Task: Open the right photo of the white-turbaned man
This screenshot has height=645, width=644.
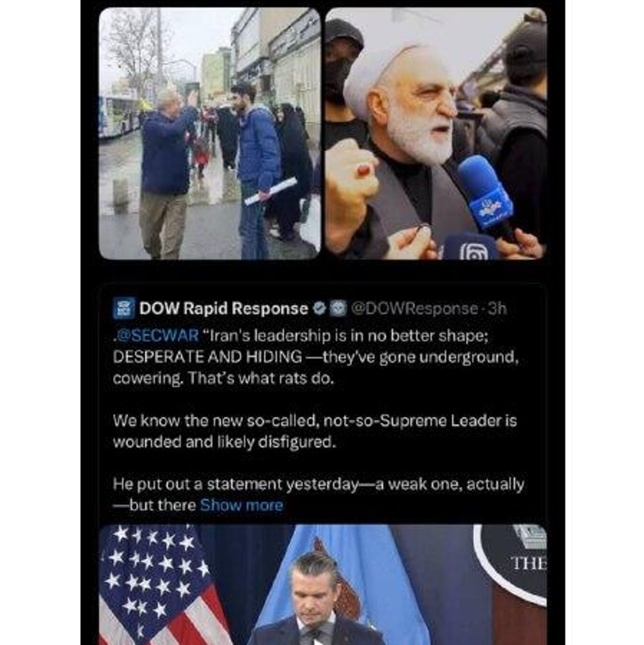Action: (436, 133)
